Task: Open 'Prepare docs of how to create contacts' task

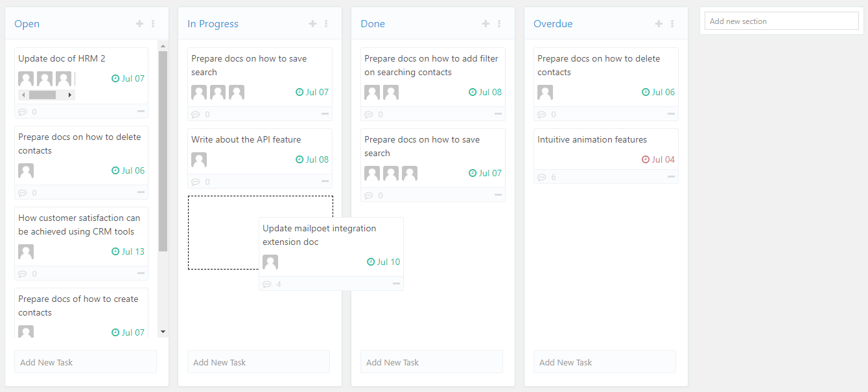Action: pos(78,306)
